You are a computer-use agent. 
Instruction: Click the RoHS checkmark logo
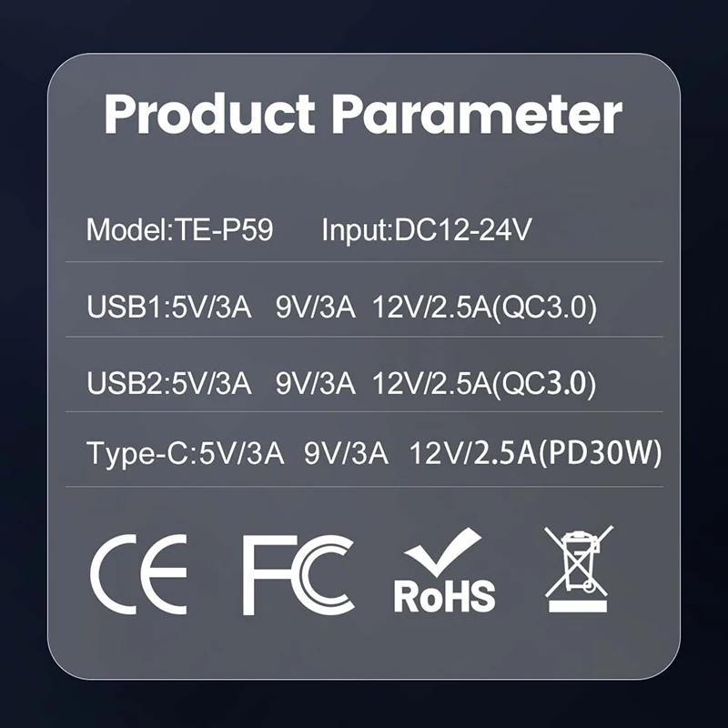(444, 571)
